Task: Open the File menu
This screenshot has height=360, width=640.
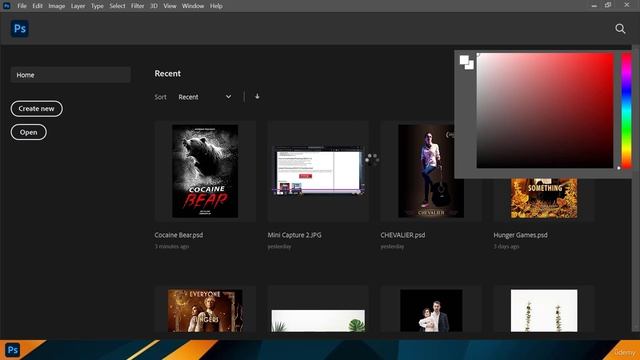Action: click(22, 6)
